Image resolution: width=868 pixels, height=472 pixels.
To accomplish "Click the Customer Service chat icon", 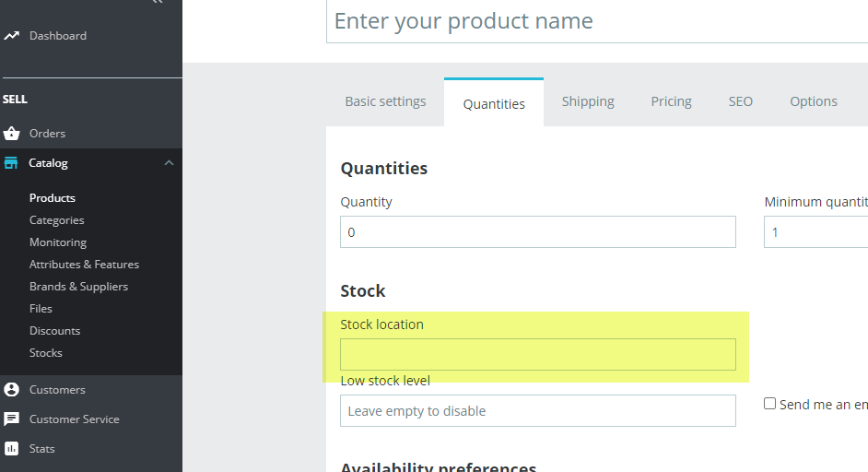I will pos(11,419).
